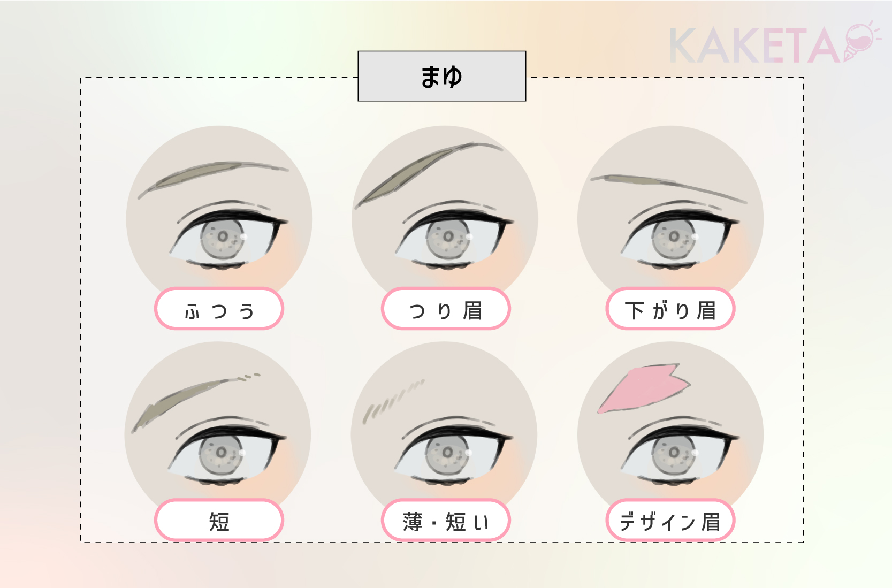
Task: Select the 下がり眉 label button
Action: pos(670,309)
